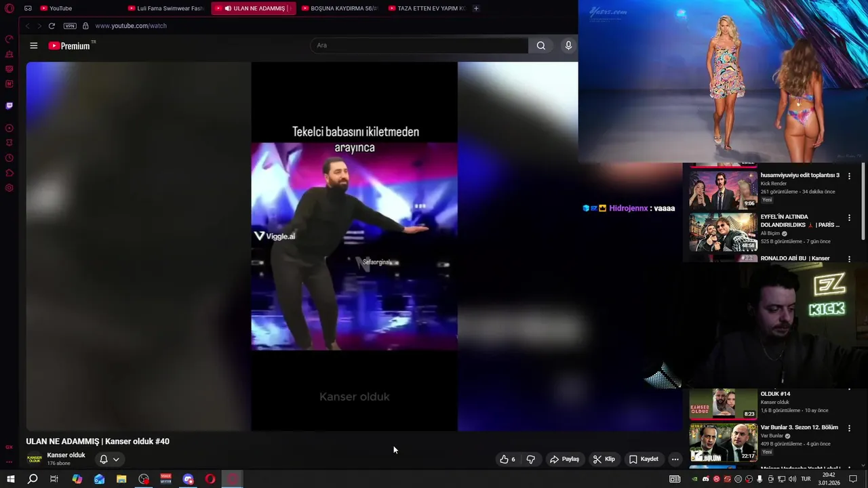Open more actions three-dot menu under video

[x=675, y=459]
